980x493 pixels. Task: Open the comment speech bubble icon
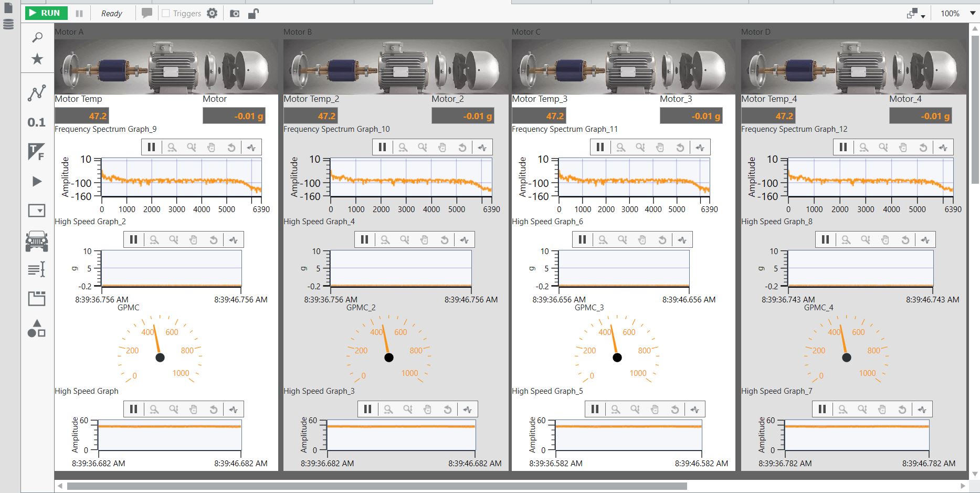coord(147,13)
